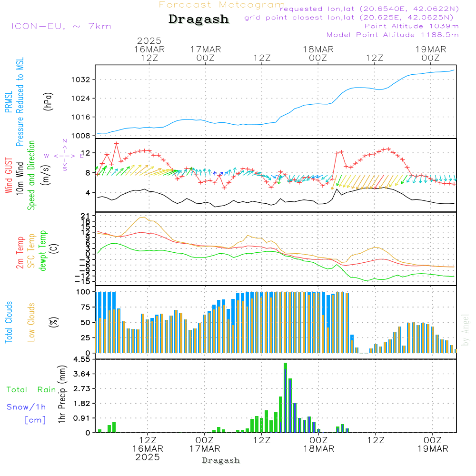Click the wind direction compass rose
The width and height of the screenshot is (476, 476).
tap(64, 155)
